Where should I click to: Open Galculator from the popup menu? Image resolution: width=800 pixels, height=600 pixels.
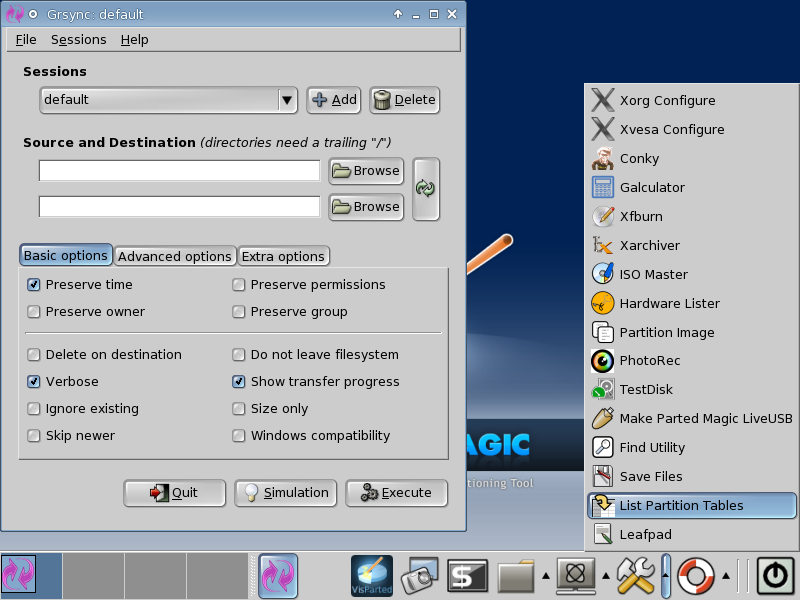pos(692,187)
